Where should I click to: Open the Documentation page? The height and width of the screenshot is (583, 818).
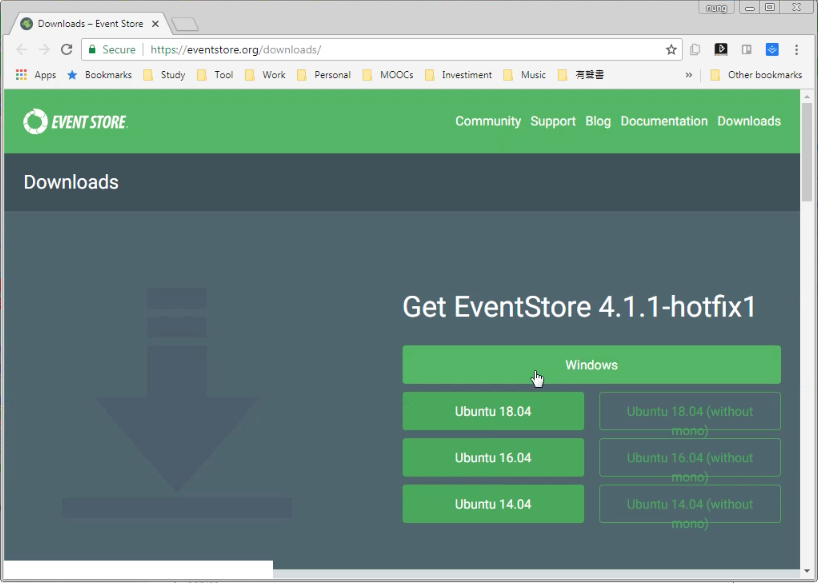pos(664,121)
